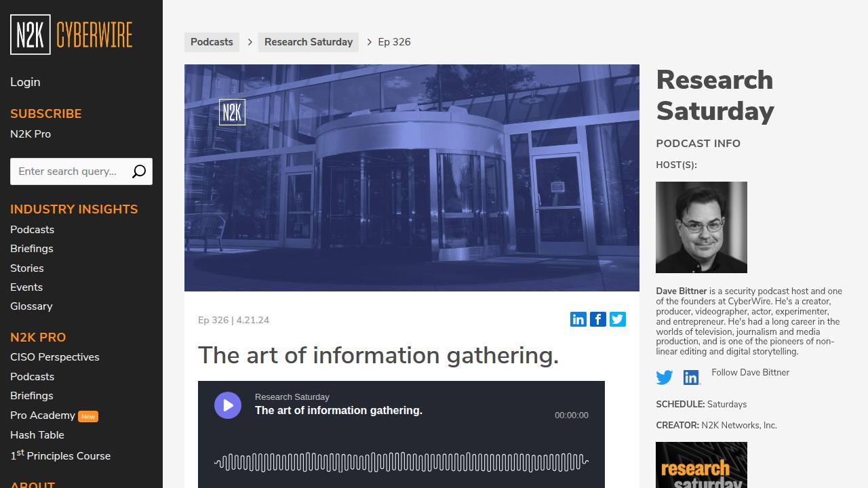Open the Glossary page
Screen dimensions: 868x488
31,306
